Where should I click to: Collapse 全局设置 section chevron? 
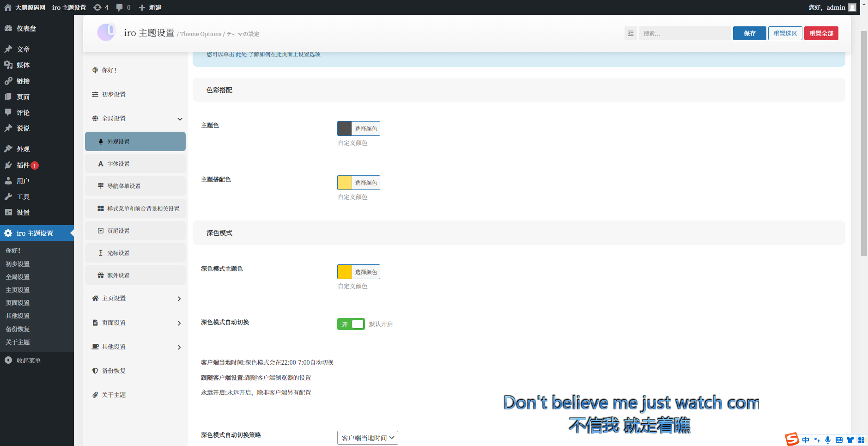pyautogui.click(x=180, y=119)
